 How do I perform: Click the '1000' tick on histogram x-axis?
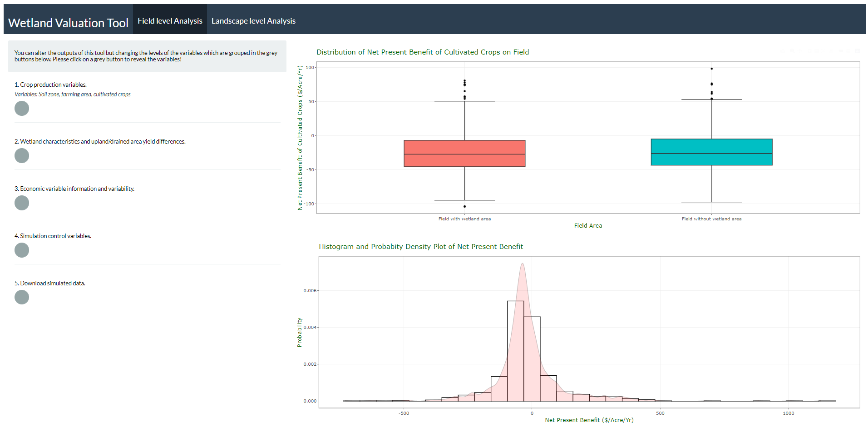tap(788, 413)
